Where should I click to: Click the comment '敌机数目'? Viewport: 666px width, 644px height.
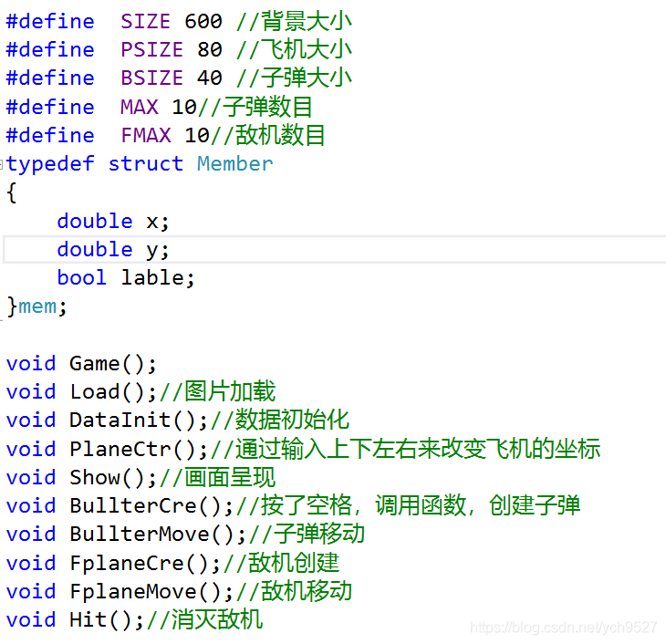click(280, 135)
